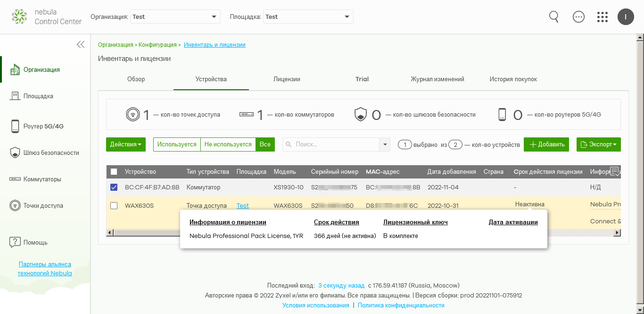This screenshot has height=314, width=644.
Task: Open the Экспорт export dropdown
Action: 598,144
